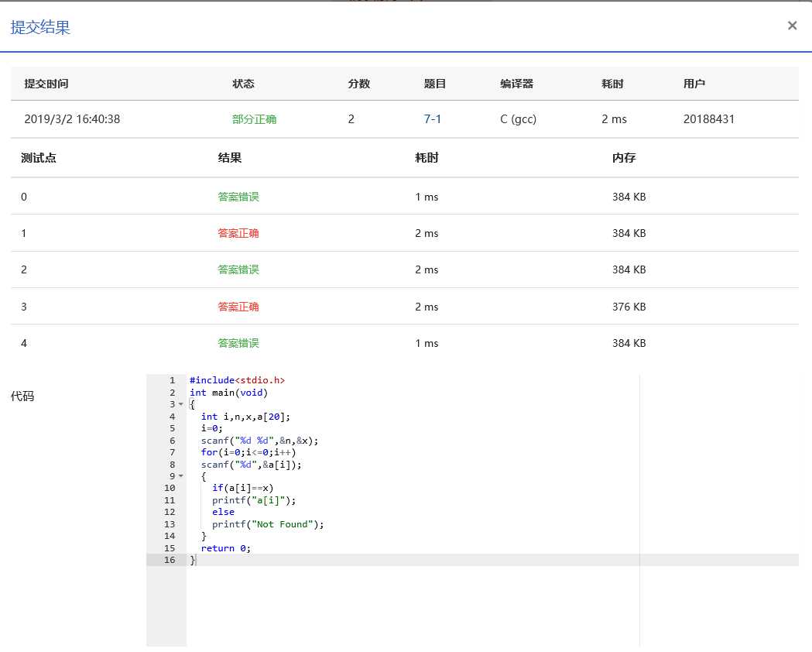812x652 pixels.
Task: Open problem link 7-1
Action: (433, 119)
